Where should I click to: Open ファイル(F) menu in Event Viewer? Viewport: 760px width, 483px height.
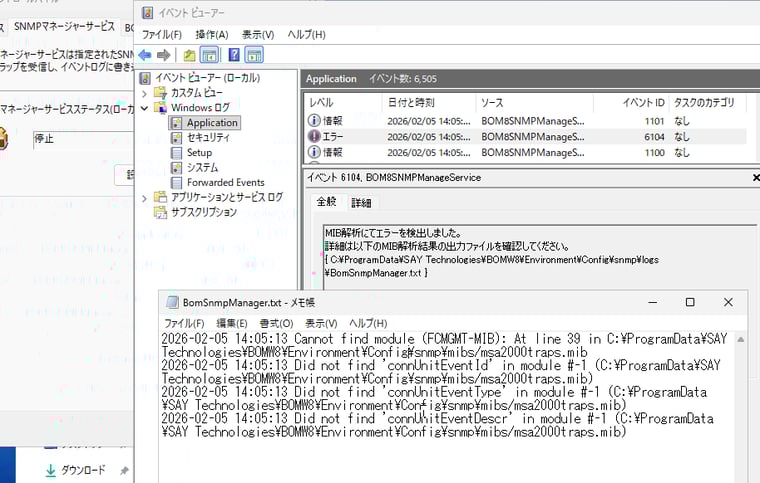click(161, 35)
